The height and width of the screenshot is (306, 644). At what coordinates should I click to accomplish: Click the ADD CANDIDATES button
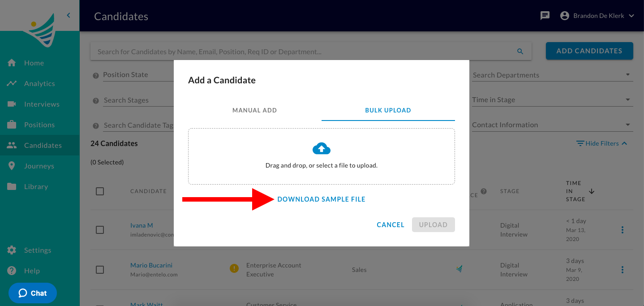[589, 51]
